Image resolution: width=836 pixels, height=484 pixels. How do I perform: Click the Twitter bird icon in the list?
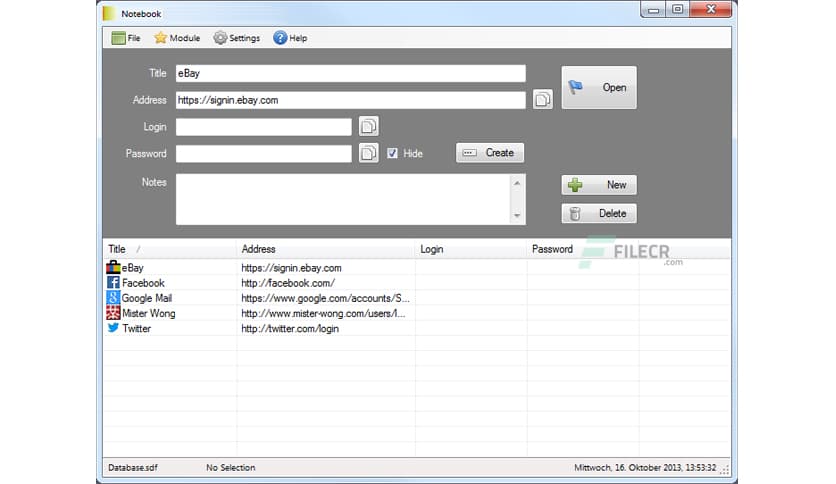point(113,328)
